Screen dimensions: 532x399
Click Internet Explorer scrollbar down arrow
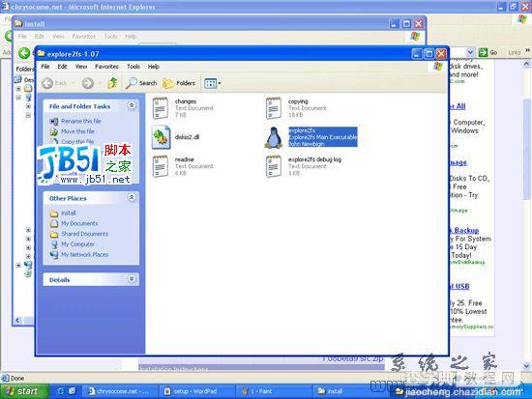pos(527,366)
